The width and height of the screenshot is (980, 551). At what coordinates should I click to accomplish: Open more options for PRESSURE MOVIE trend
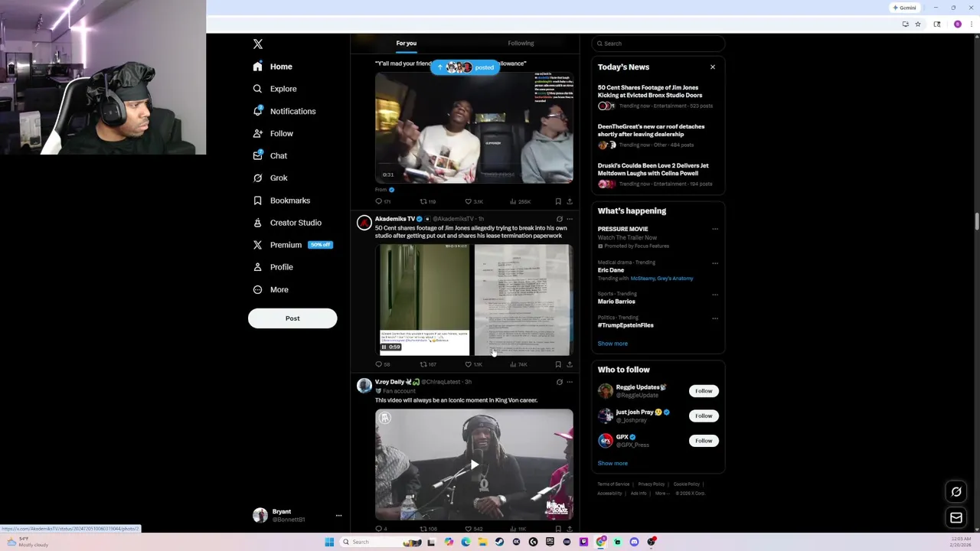pos(715,229)
